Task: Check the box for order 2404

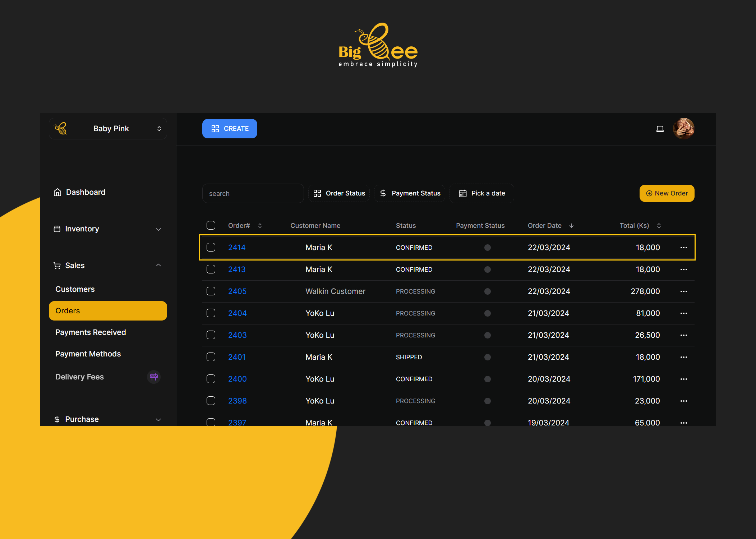Action: [x=211, y=313]
